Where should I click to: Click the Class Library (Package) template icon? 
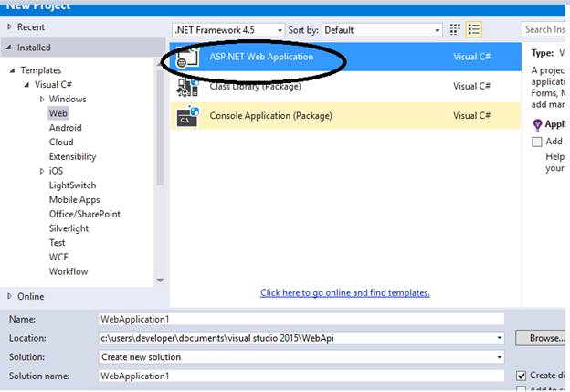pos(187,87)
